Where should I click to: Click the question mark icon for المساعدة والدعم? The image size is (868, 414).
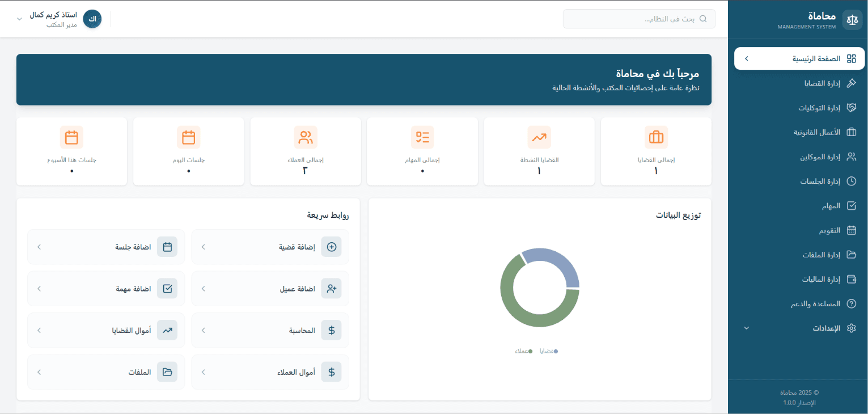click(851, 303)
